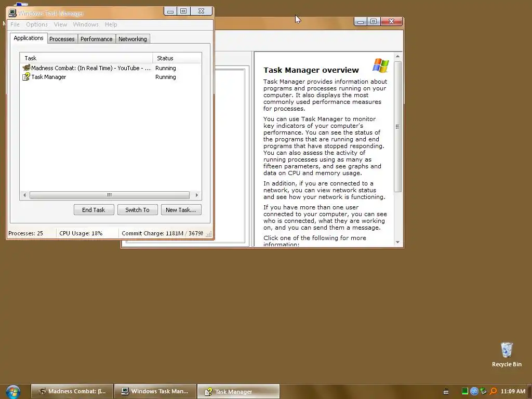Click the green CPU usage tray icon
Image resolution: width=532 pixels, height=399 pixels.
pyautogui.click(x=465, y=391)
